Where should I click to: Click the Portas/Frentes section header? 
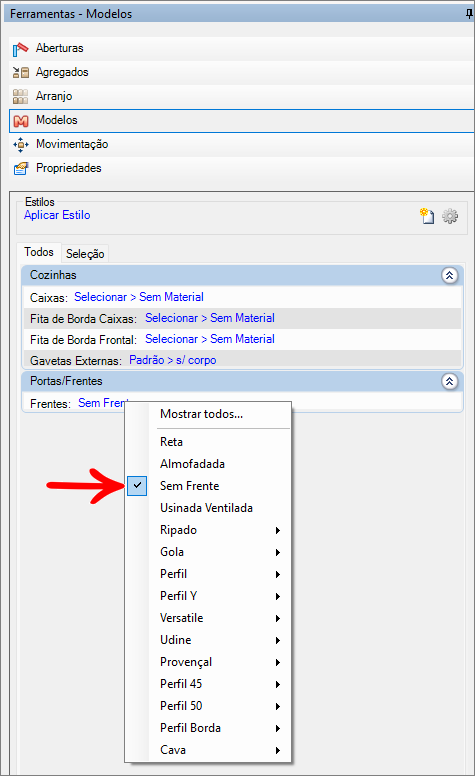242,381
